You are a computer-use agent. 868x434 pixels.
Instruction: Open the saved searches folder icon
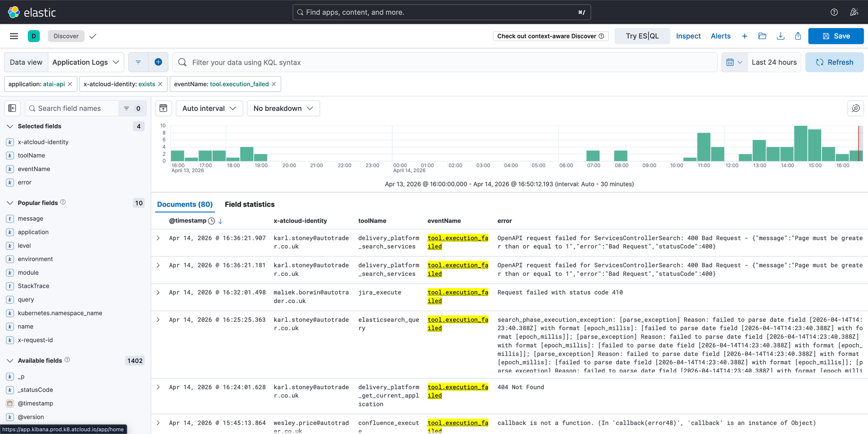pyautogui.click(x=762, y=36)
